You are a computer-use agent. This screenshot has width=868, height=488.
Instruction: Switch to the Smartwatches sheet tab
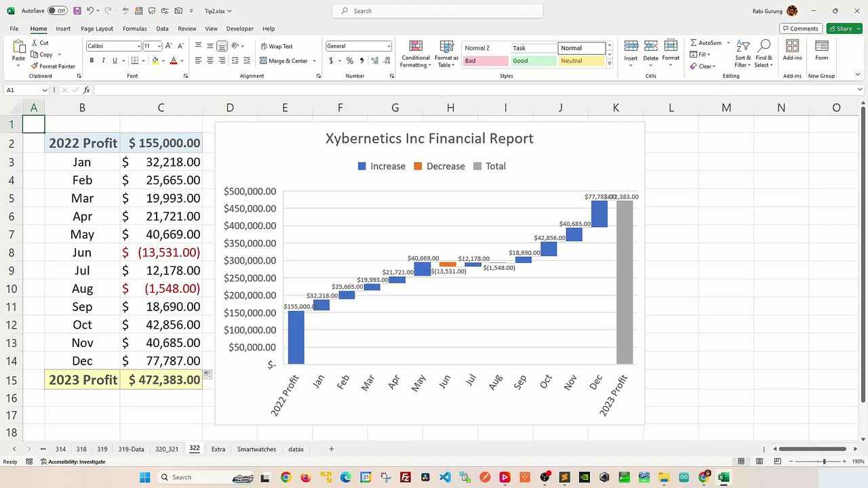click(256, 449)
